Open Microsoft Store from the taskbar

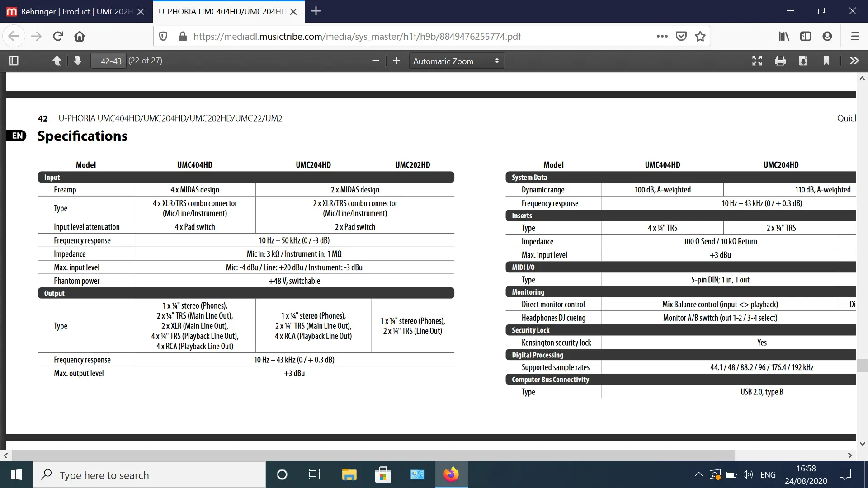[x=383, y=474]
